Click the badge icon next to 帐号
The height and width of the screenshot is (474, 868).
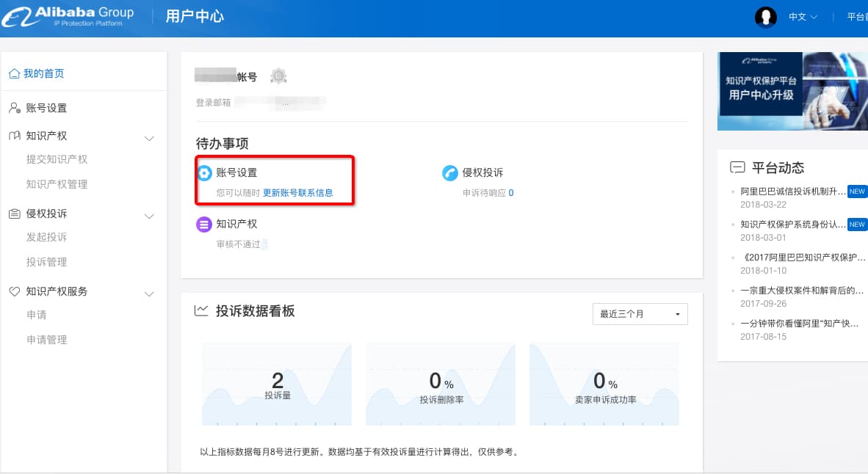pos(278,76)
